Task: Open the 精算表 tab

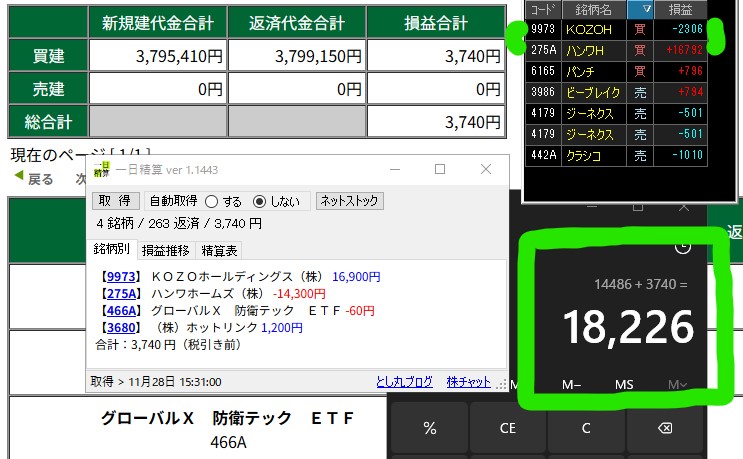Action: pyautogui.click(x=219, y=250)
